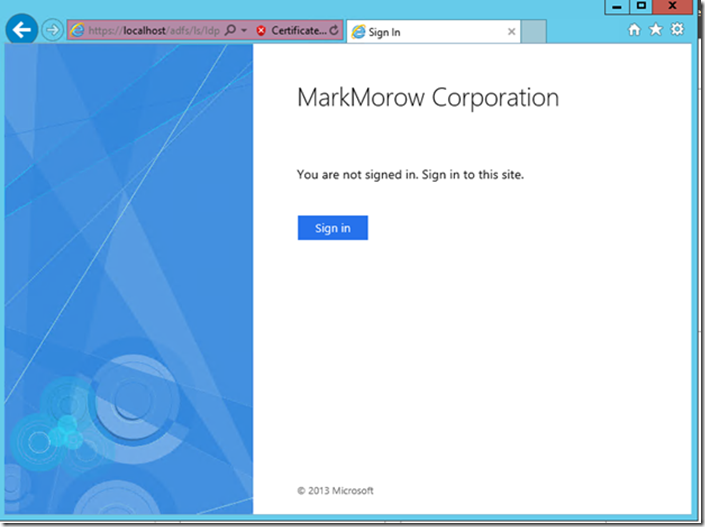Open the address bar autocomplete dropdown arrow

(244, 30)
